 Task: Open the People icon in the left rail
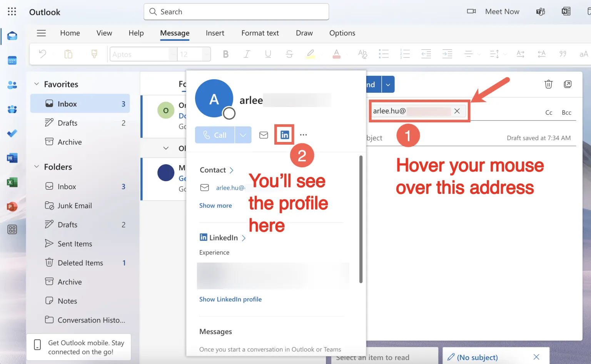tap(12, 85)
